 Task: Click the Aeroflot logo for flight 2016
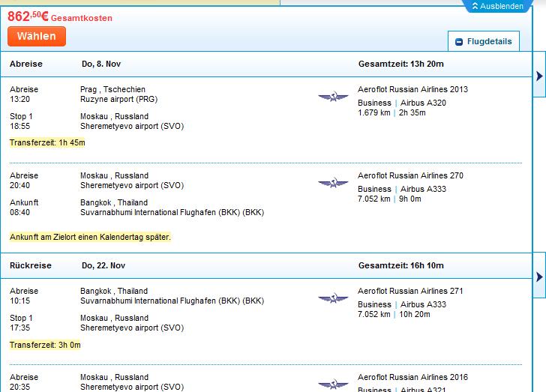(x=333, y=384)
